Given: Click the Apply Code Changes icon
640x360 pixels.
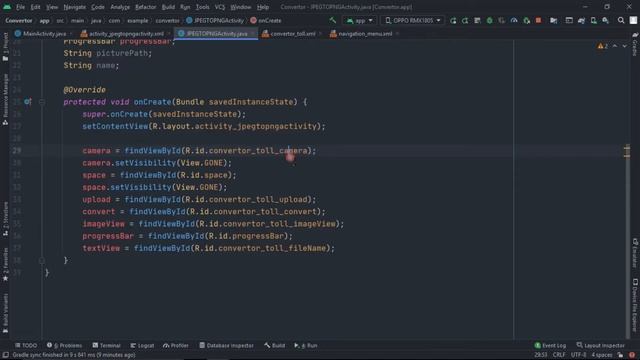Looking at the screenshot, I should [x=477, y=20].
